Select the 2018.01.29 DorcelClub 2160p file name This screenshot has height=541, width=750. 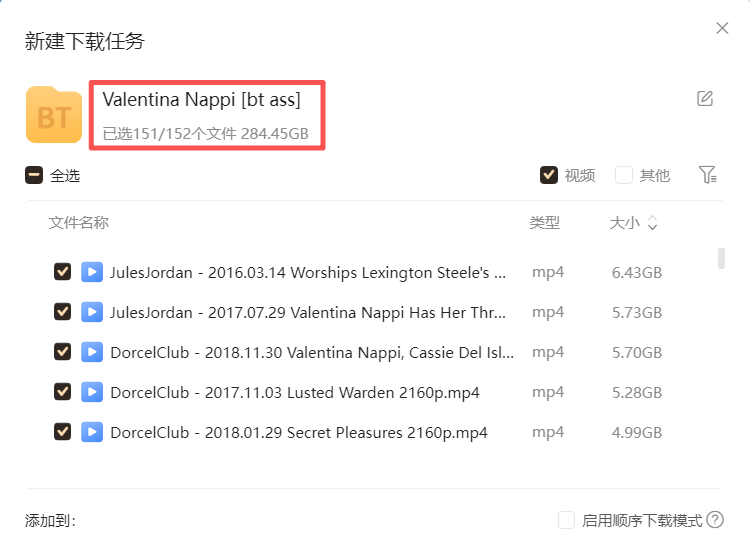[299, 432]
